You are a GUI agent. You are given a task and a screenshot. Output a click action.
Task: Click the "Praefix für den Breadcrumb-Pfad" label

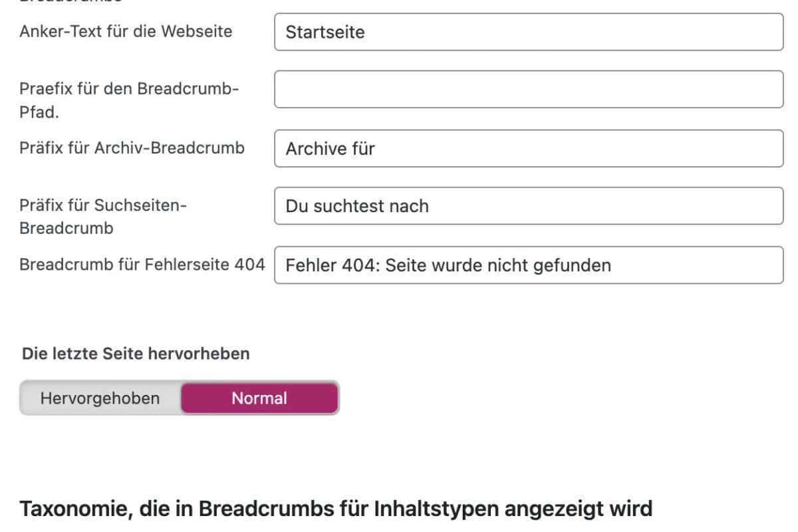(x=128, y=100)
